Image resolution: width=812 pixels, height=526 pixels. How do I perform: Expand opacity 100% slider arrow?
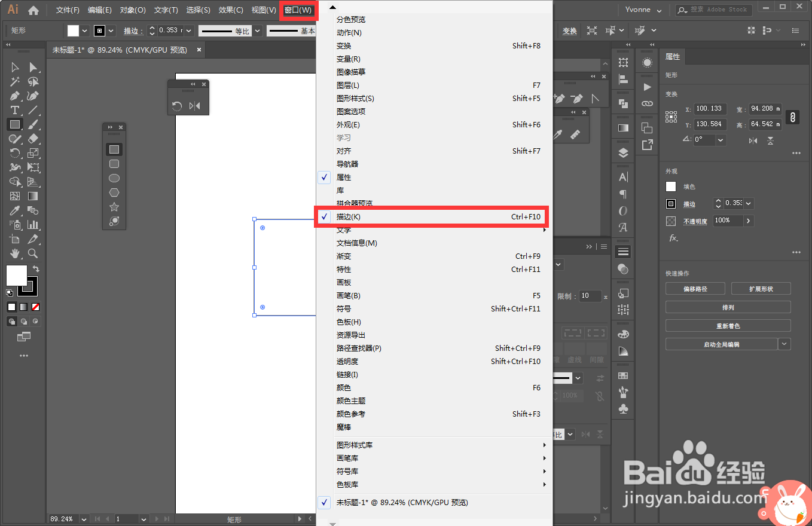coord(749,221)
